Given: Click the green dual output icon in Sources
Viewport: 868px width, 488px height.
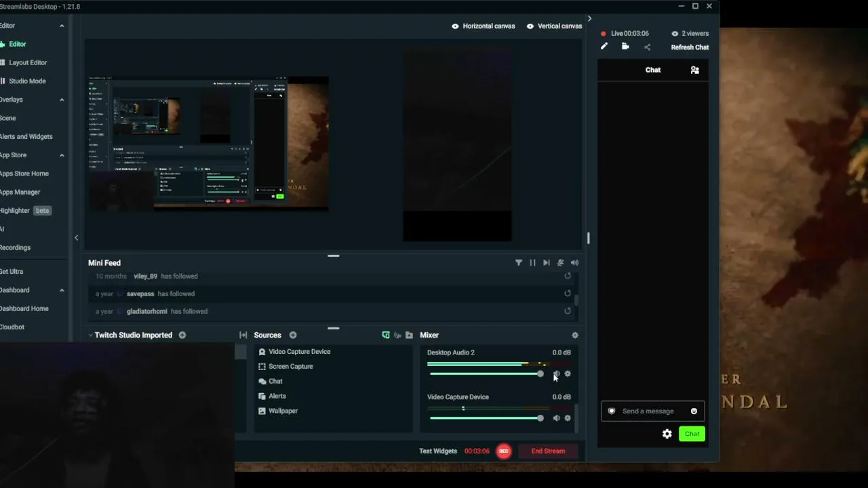Looking at the screenshot, I should 386,335.
